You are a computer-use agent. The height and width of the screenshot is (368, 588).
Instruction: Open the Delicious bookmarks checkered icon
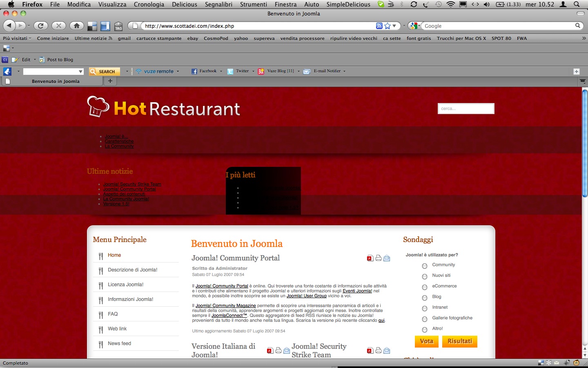click(x=92, y=26)
